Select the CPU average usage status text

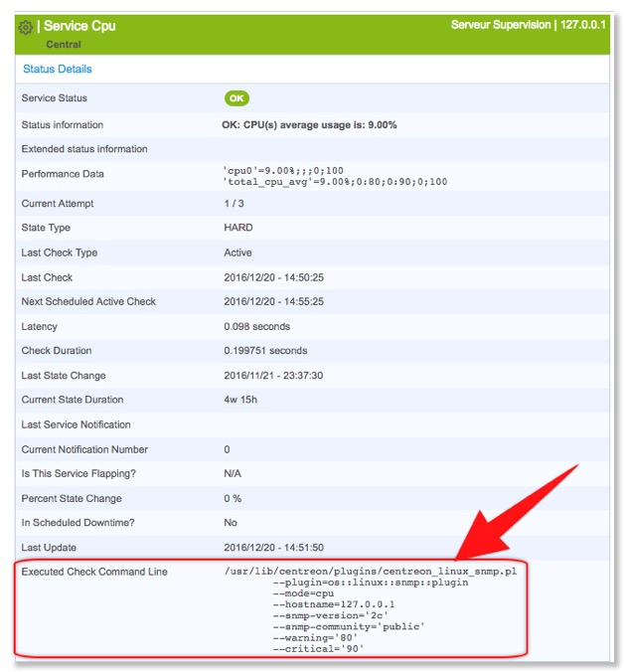(x=309, y=125)
